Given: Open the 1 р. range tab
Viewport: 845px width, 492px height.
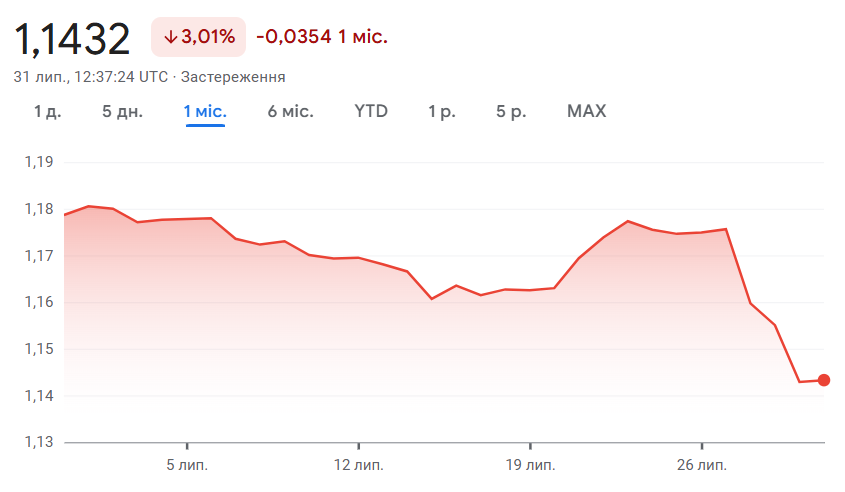Looking at the screenshot, I should pos(442,111).
